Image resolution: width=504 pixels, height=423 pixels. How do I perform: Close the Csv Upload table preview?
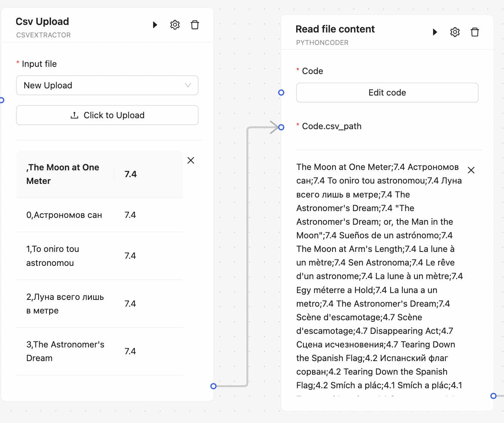tap(191, 161)
